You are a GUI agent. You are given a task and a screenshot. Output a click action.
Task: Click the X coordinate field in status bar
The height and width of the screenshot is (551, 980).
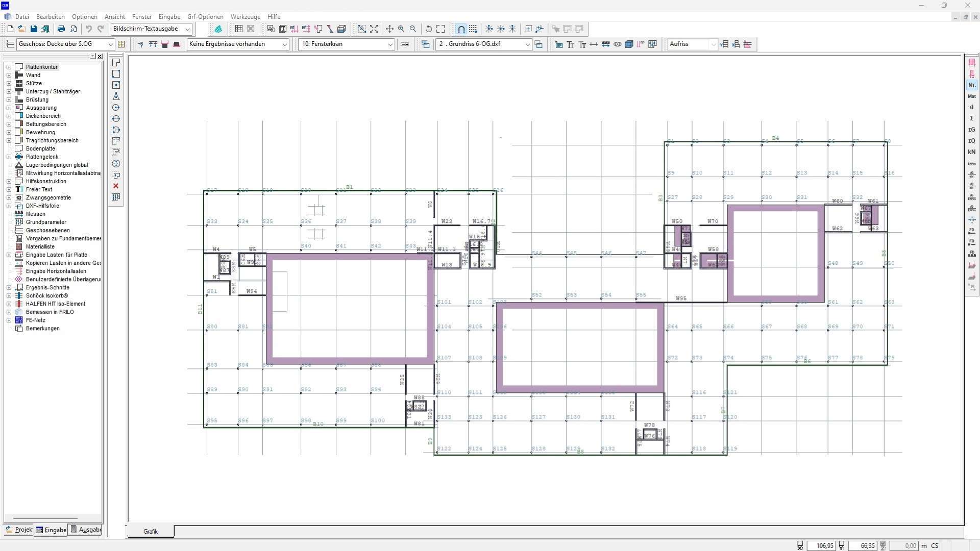tap(821, 545)
